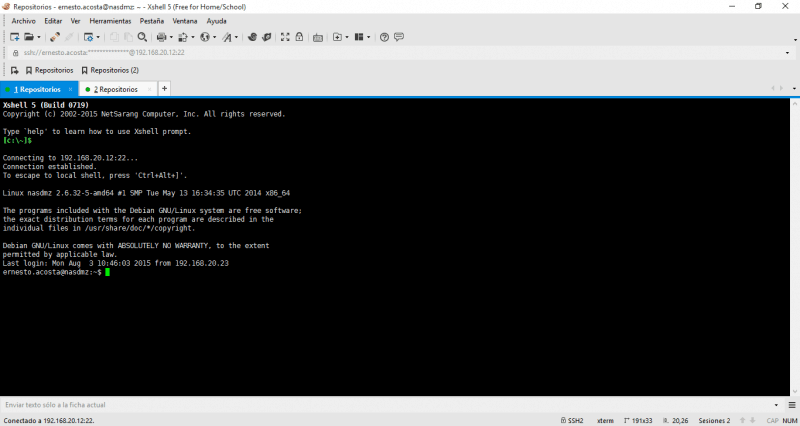Screen dimensions: 800x426
Task: Click the Lock Screen padlock icon
Action: click(299, 37)
